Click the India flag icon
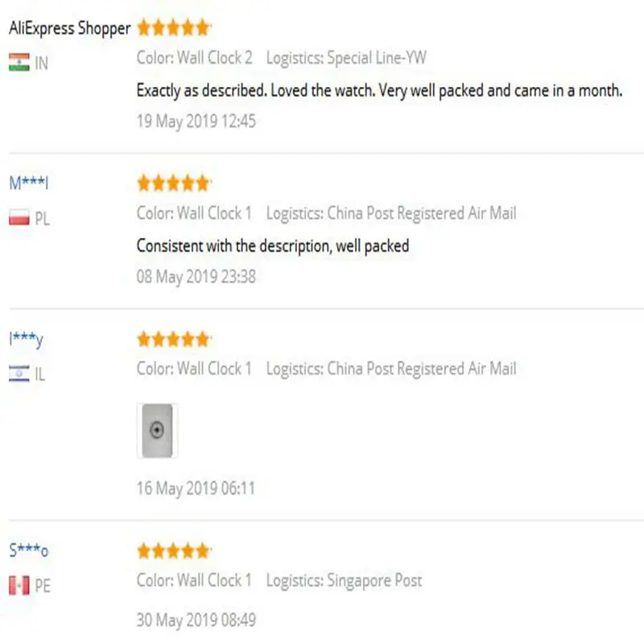Viewport: 644px width, 644px height. [x=19, y=63]
